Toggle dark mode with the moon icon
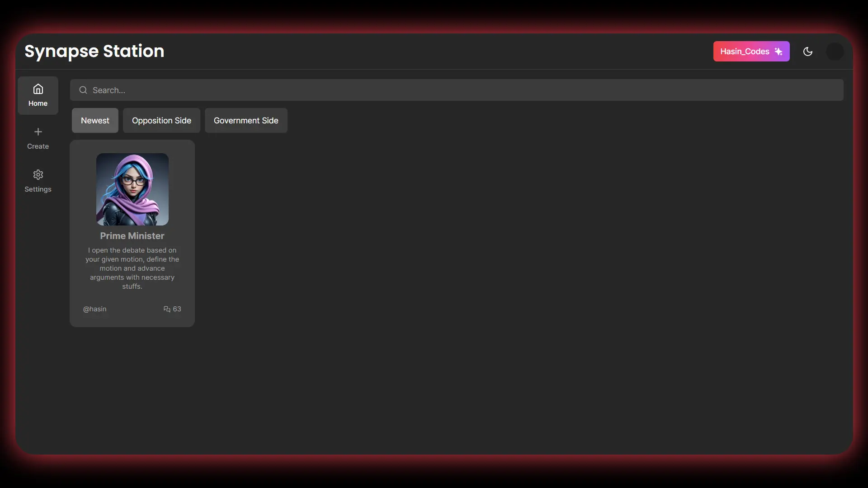This screenshot has height=488, width=868. (x=808, y=52)
